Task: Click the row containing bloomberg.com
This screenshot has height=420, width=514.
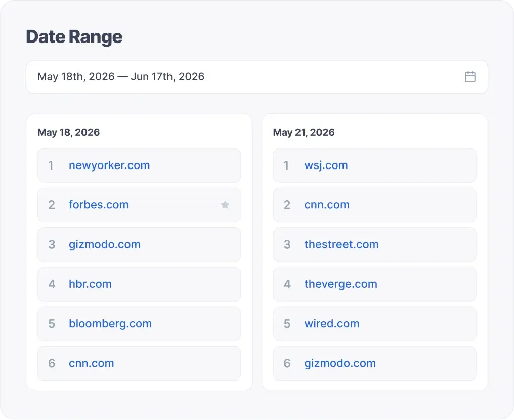Action: click(x=139, y=323)
